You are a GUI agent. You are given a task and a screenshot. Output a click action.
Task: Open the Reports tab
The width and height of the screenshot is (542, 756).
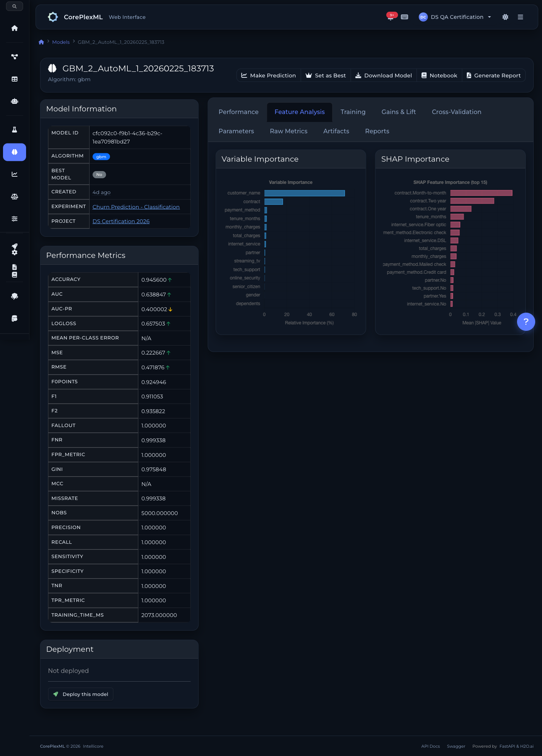click(x=377, y=131)
